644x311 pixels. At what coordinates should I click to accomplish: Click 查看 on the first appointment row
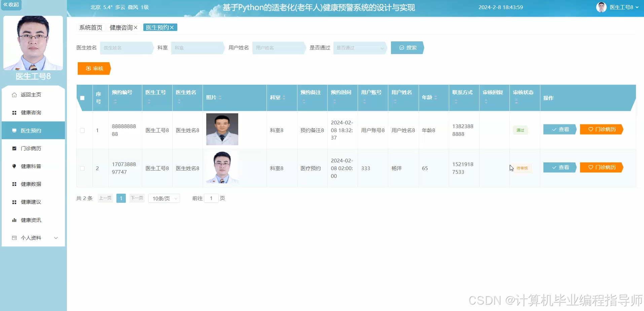pyautogui.click(x=559, y=129)
